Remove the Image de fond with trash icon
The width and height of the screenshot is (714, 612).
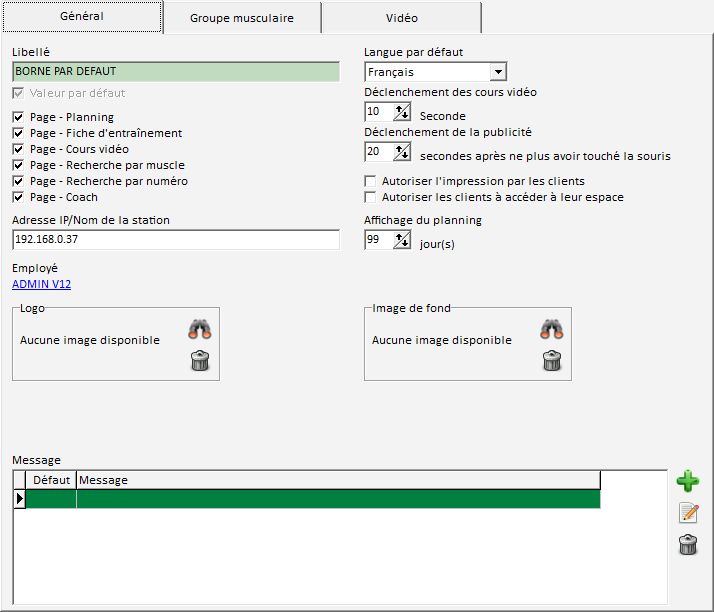click(x=552, y=361)
